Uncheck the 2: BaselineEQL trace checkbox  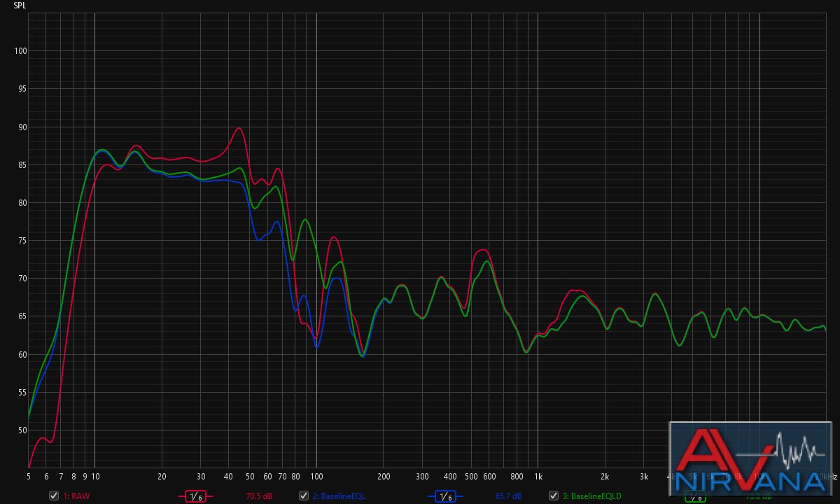tap(304, 496)
